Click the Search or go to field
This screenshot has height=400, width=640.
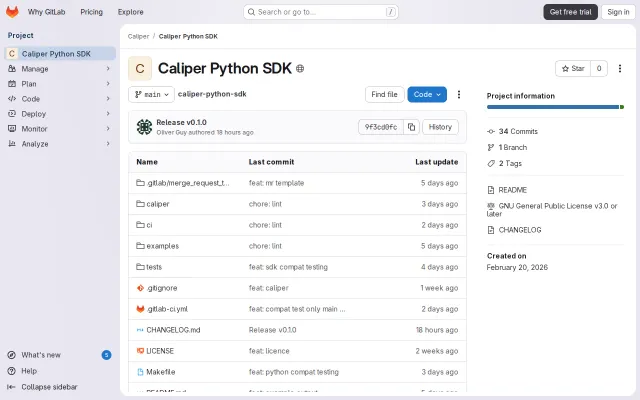click(x=321, y=12)
